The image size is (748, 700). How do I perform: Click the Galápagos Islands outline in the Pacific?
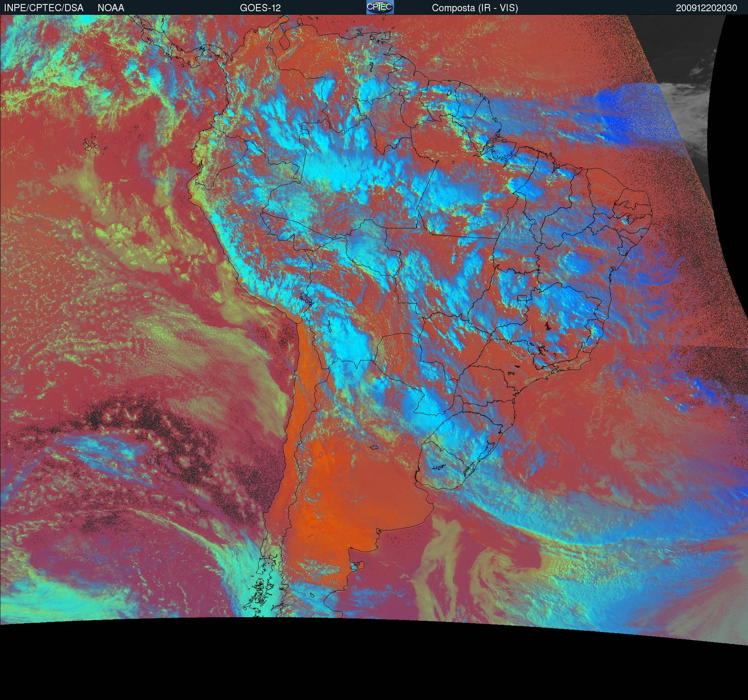click(91, 145)
